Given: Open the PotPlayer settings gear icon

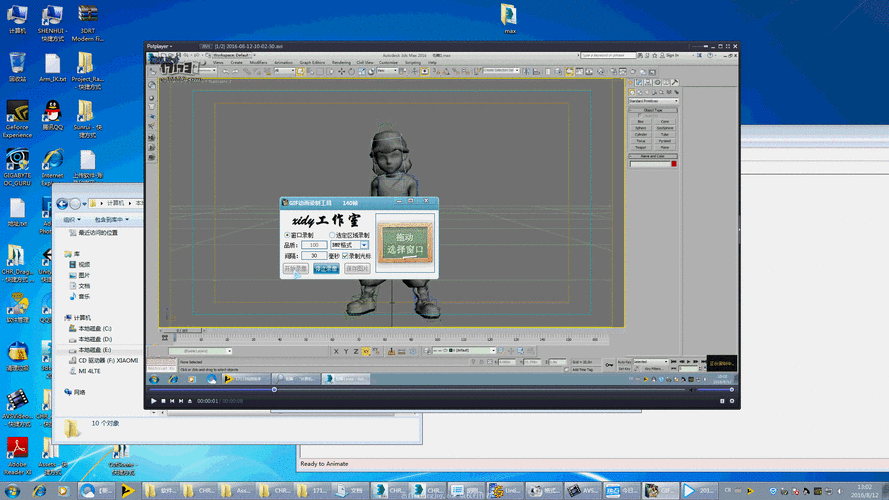Looking at the screenshot, I should (x=731, y=401).
